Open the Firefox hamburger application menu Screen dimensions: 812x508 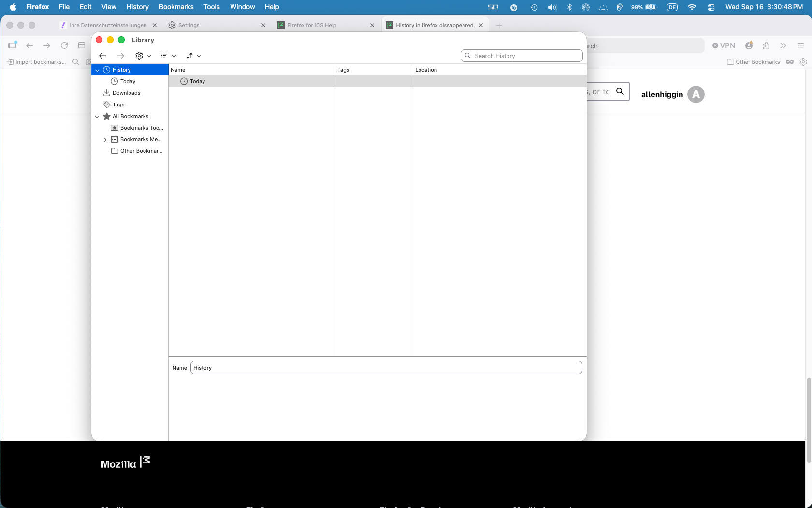click(800, 45)
